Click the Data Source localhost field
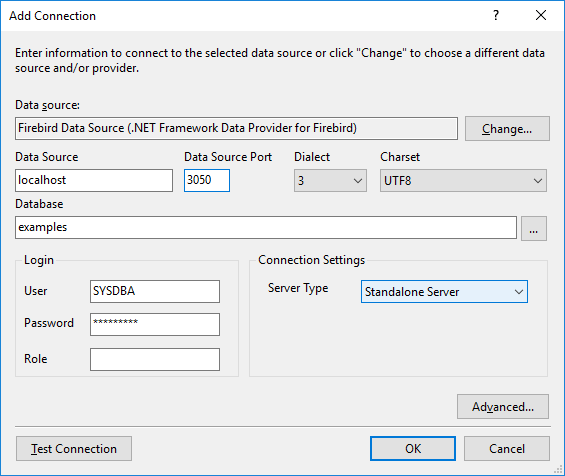 (x=94, y=181)
